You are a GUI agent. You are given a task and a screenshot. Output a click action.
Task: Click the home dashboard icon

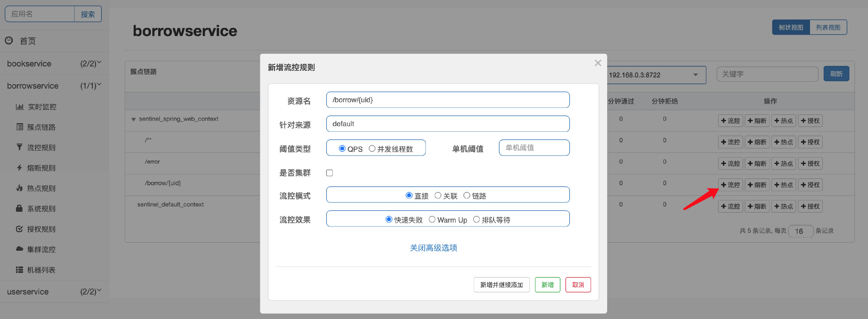9,41
